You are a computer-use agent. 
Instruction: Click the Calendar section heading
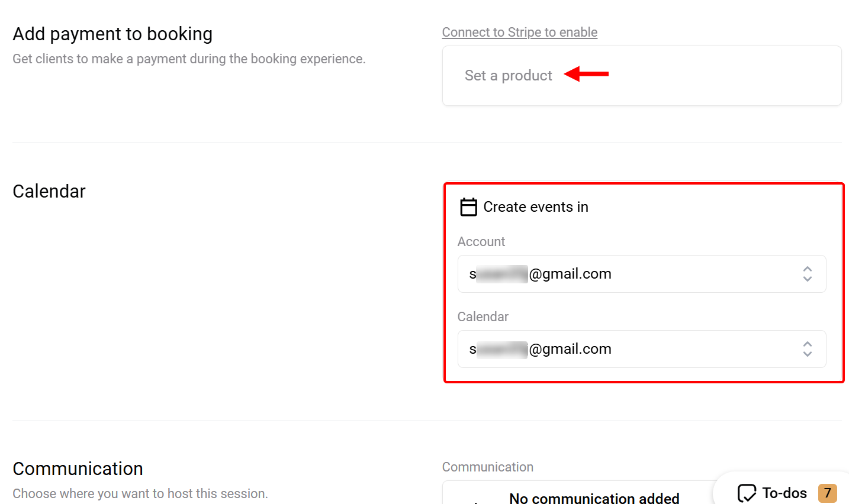[49, 192]
